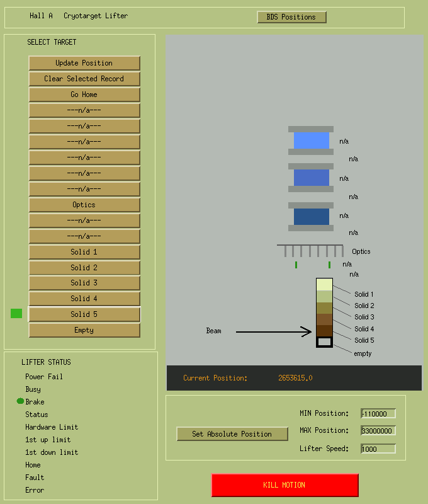Click the green Brake status indicator

pyautogui.click(x=20, y=401)
